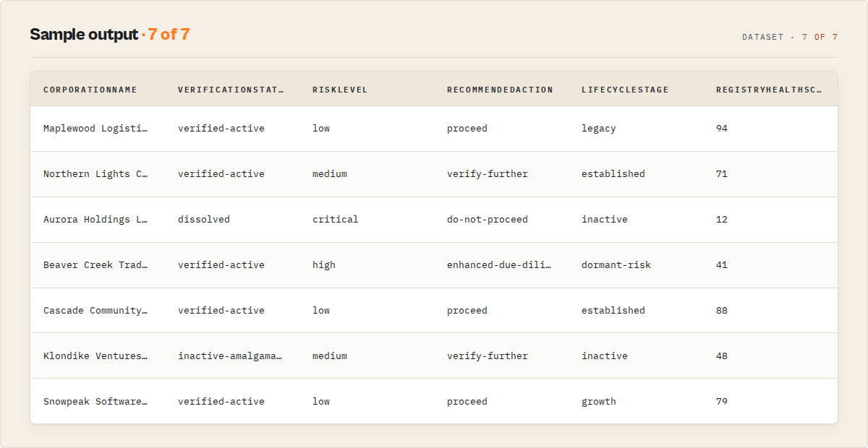Click 'verify-further' in the Klondike row
The height and width of the screenshot is (448, 868).
click(x=488, y=356)
